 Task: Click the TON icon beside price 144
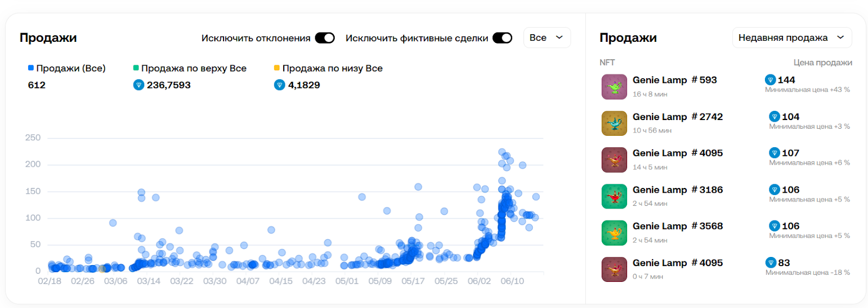point(770,80)
